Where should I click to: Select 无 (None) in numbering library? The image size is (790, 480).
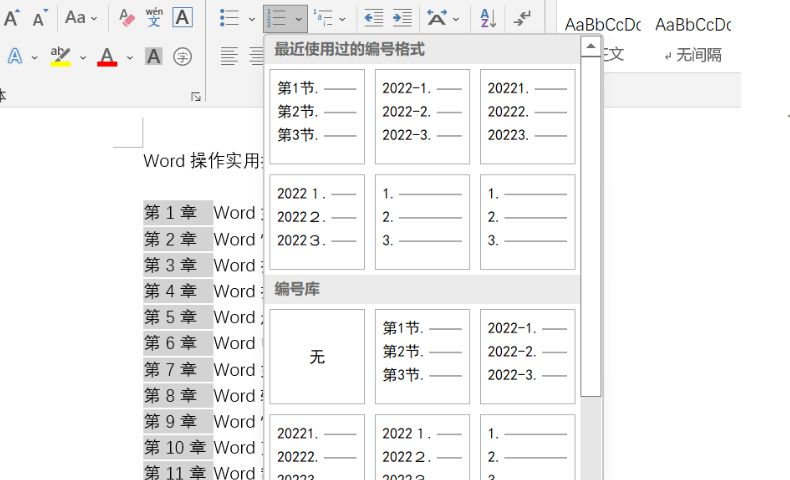pyautogui.click(x=317, y=357)
